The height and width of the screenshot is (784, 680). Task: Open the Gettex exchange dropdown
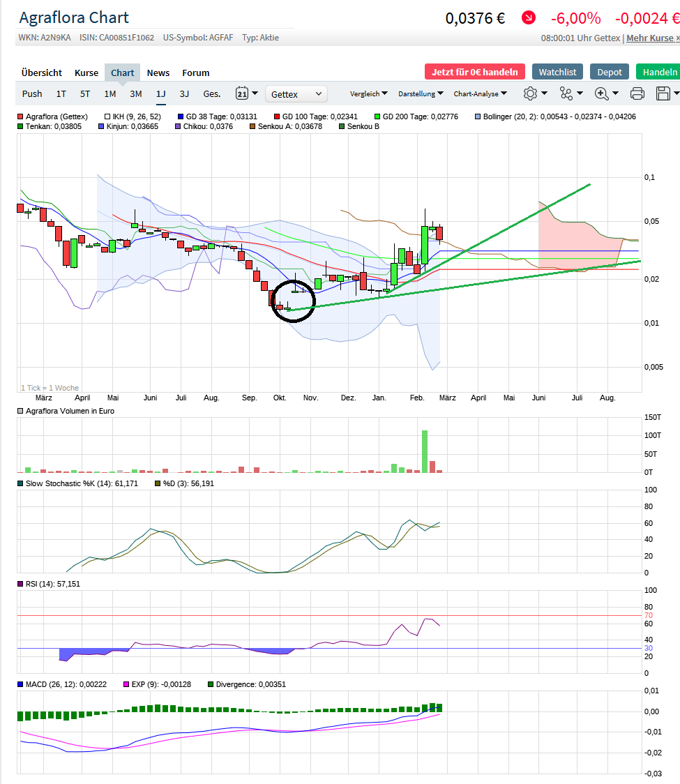coord(296,94)
